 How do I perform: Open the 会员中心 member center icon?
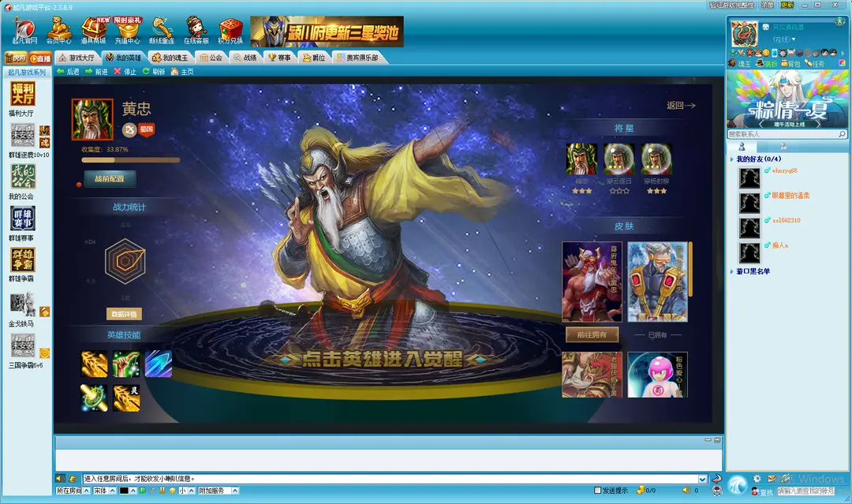(x=58, y=31)
